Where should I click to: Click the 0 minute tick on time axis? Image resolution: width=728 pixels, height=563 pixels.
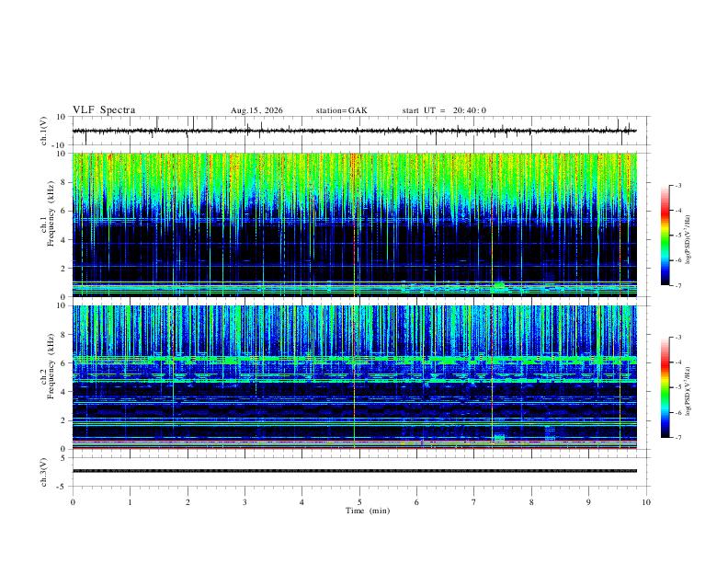coord(73,502)
